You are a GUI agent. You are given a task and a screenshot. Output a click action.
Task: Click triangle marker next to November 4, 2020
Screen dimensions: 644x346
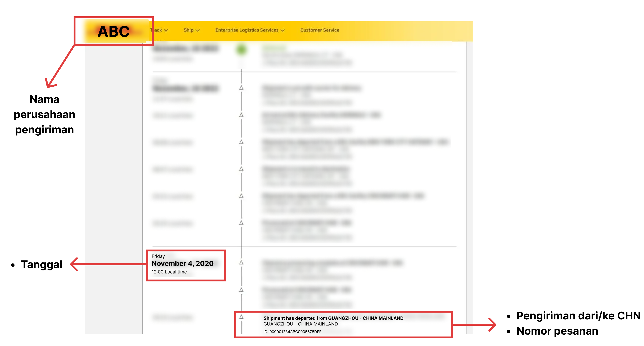tap(241, 262)
